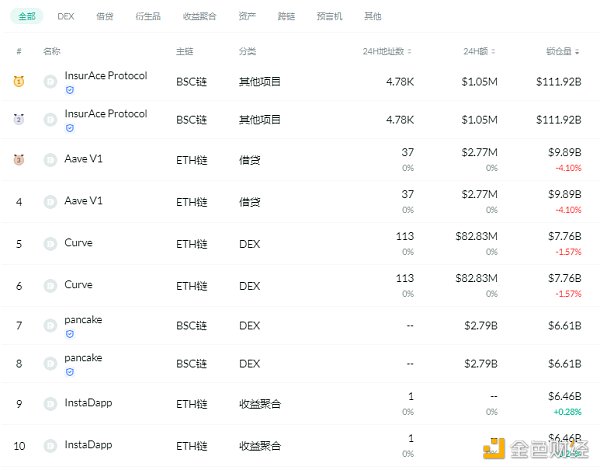Click 收益聚合 in the rank 9 row
The width and height of the screenshot is (600, 470).
pos(260,403)
